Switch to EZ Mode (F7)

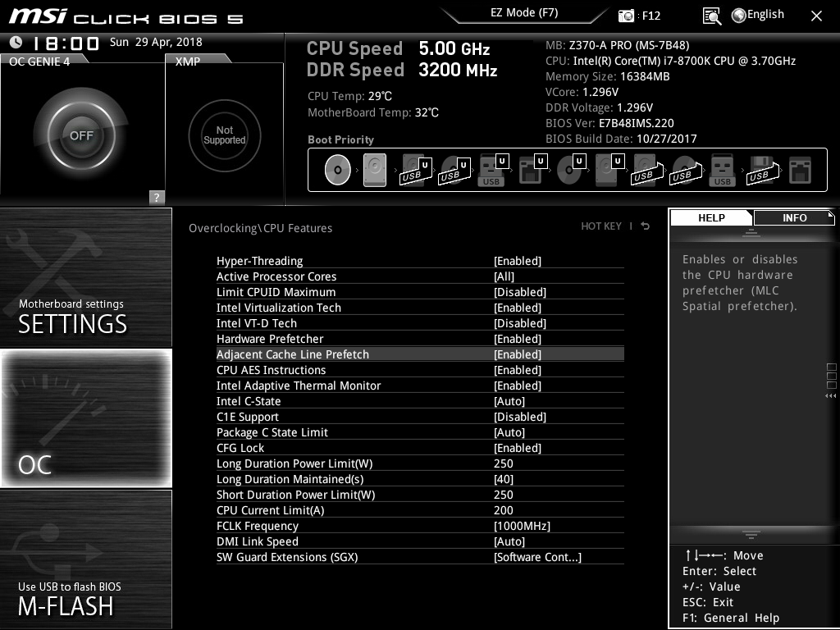click(x=524, y=13)
